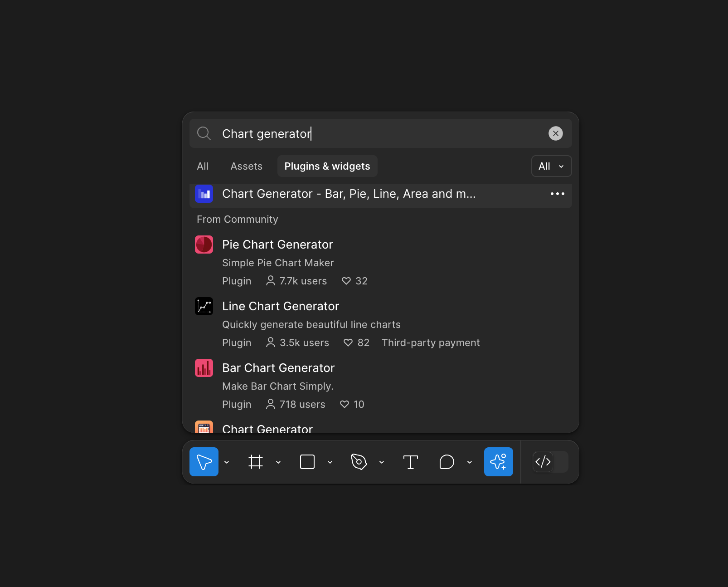Open the comment bubble tool
The width and height of the screenshot is (728, 587).
pos(447,462)
